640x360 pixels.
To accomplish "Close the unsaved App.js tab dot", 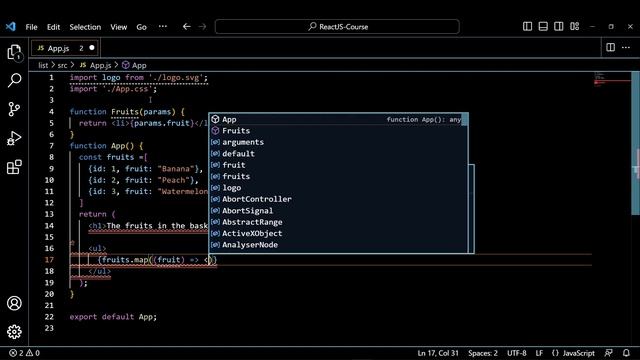I will click(92, 48).
